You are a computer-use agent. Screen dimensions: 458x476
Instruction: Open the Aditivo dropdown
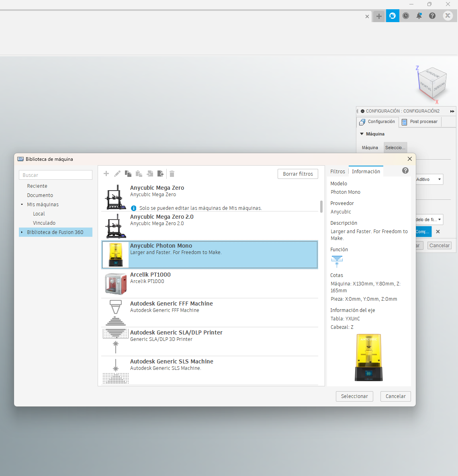[x=429, y=179]
